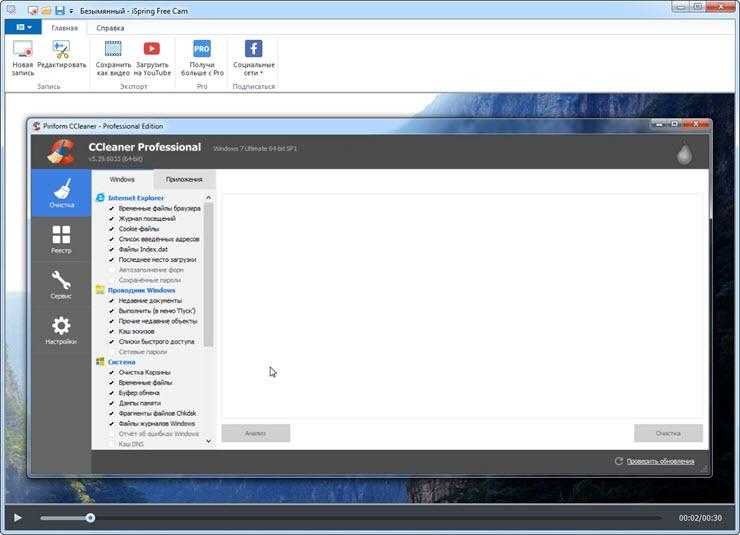Open the Реестр section in CCleaner sidebar
Viewport: 740px width, 535px height.
pos(61,239)
